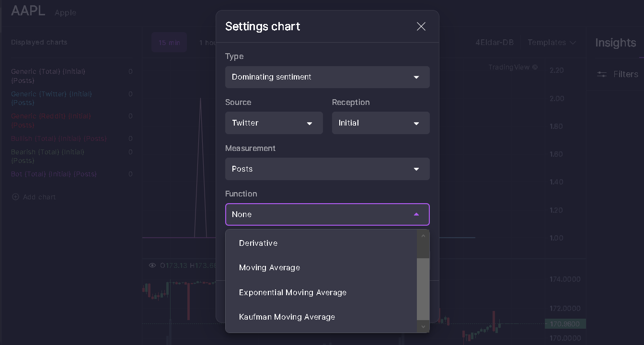Collapse the Function dropdown showing None
This screenshot has height=345, width=644.
coord(327,215)
